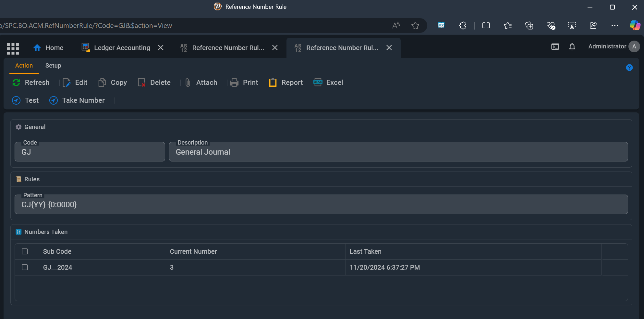Open the app launcher grid icon
The height and width of the screenshot is (319, 644).
pyautogui.click(x=13, y=48)
